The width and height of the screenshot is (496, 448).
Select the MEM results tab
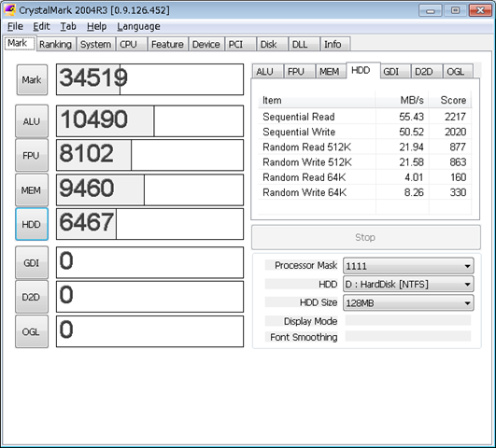coord(329,72)
